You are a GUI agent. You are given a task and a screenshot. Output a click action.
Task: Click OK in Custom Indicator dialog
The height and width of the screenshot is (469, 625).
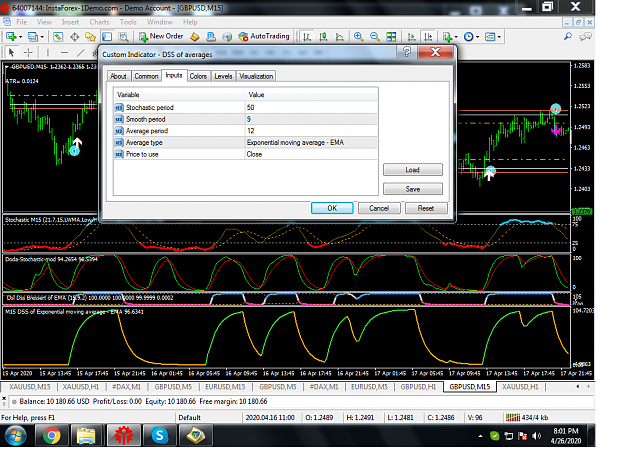point(332,208)
